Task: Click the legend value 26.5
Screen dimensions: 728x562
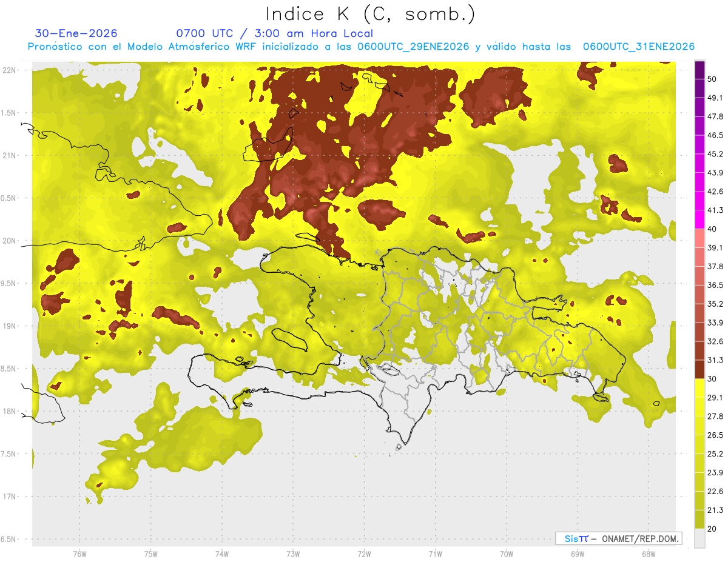Action: pyautogui.click(x=715, y=435)
